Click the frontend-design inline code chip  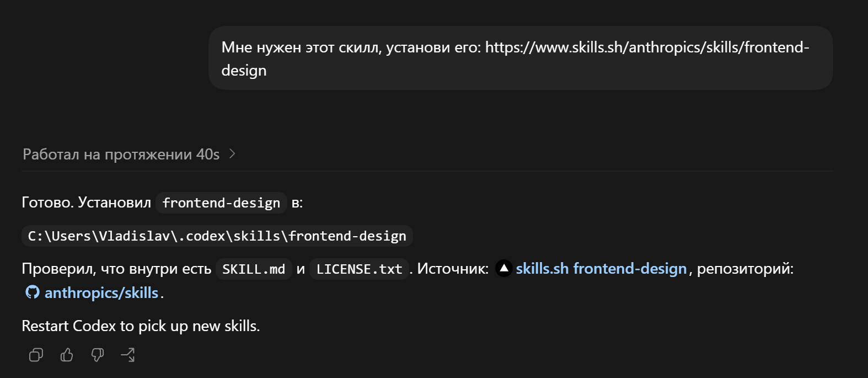tap(221, 203)
